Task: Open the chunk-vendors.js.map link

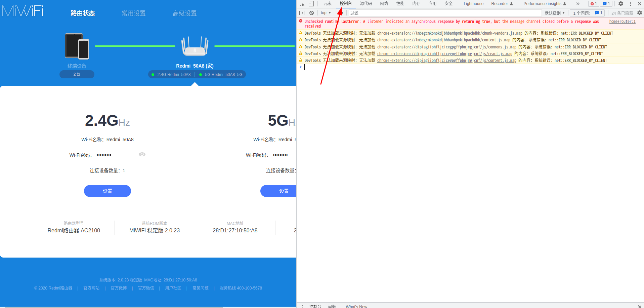Action: [x=450, y=33]
